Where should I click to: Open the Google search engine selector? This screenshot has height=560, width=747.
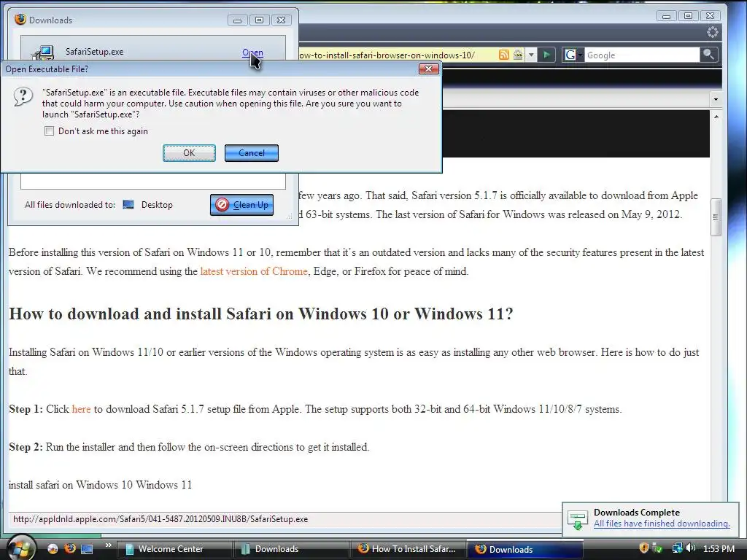point(573,55)
